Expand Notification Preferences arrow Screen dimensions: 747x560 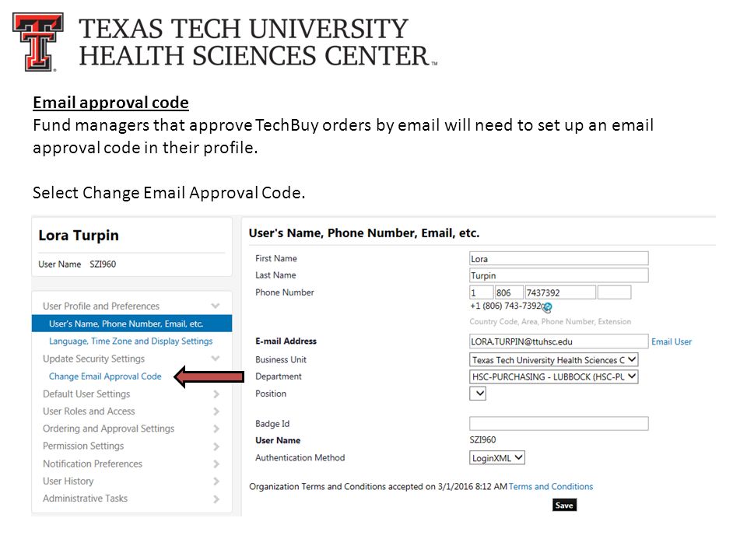point(216,464)
